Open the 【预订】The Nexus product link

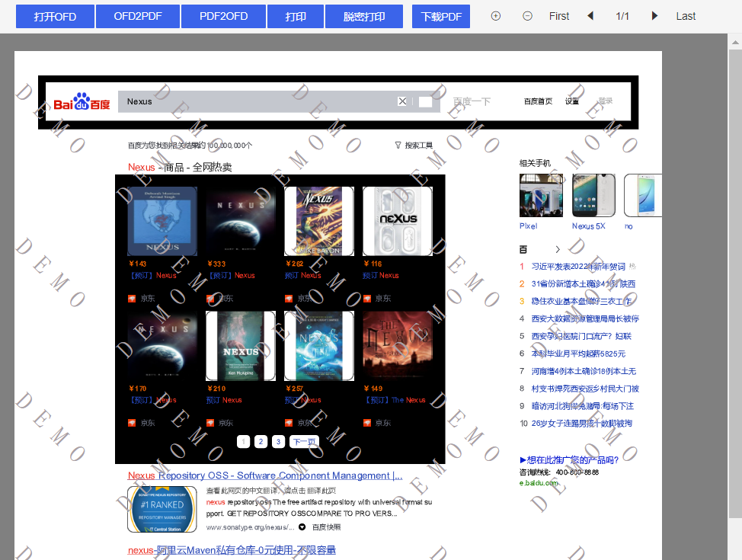(394, 400)
